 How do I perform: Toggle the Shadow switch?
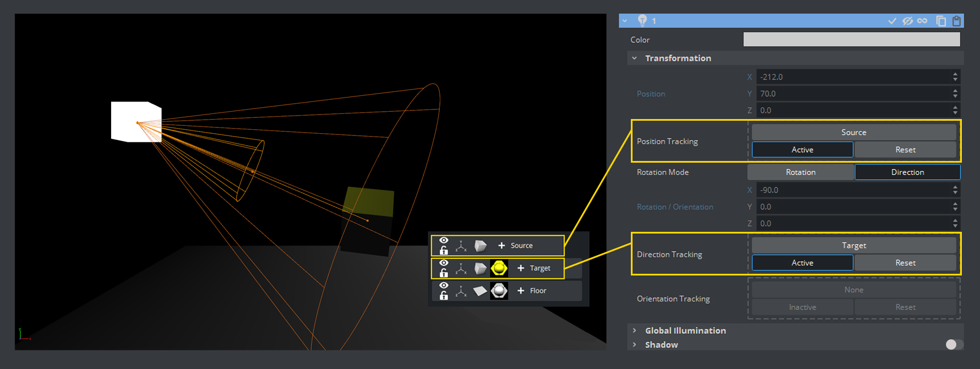point(954,345)
